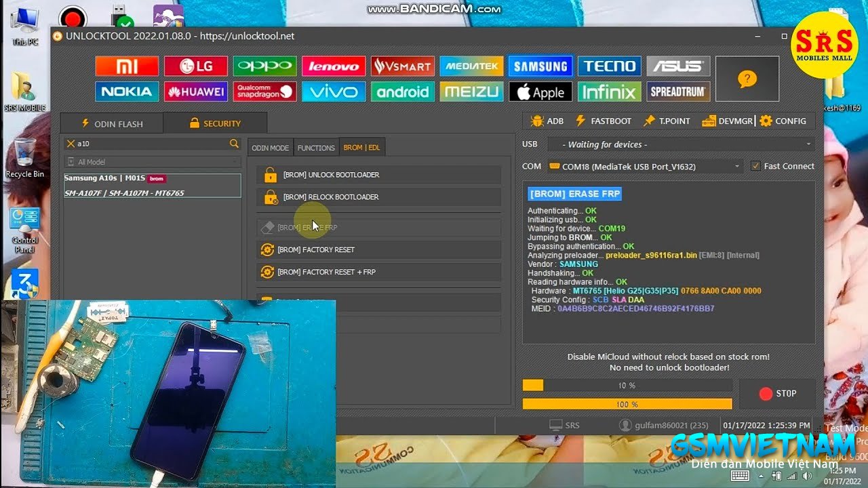Open the BROM | EDL sub-tab
The image size is (868, 488).
click(361, 148)
